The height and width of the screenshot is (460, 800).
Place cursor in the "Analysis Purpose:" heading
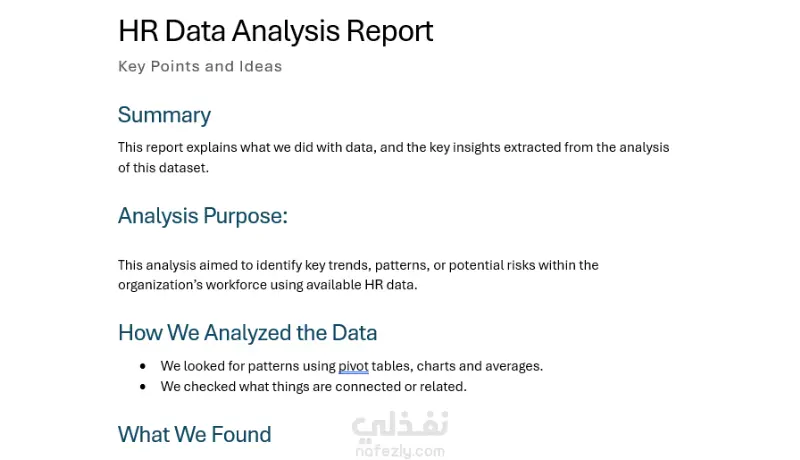(x=202, y=216)
